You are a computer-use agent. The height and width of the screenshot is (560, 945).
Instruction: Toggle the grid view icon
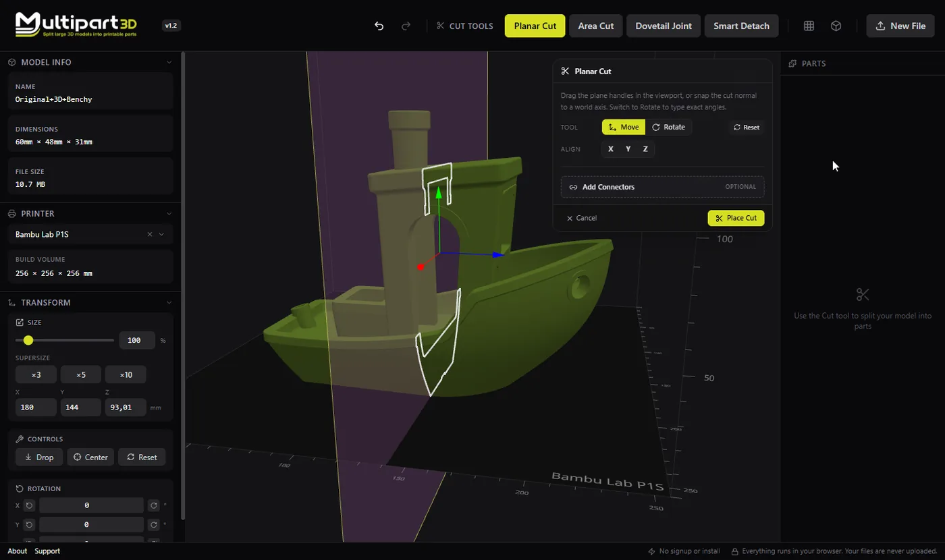coord(809,26)
